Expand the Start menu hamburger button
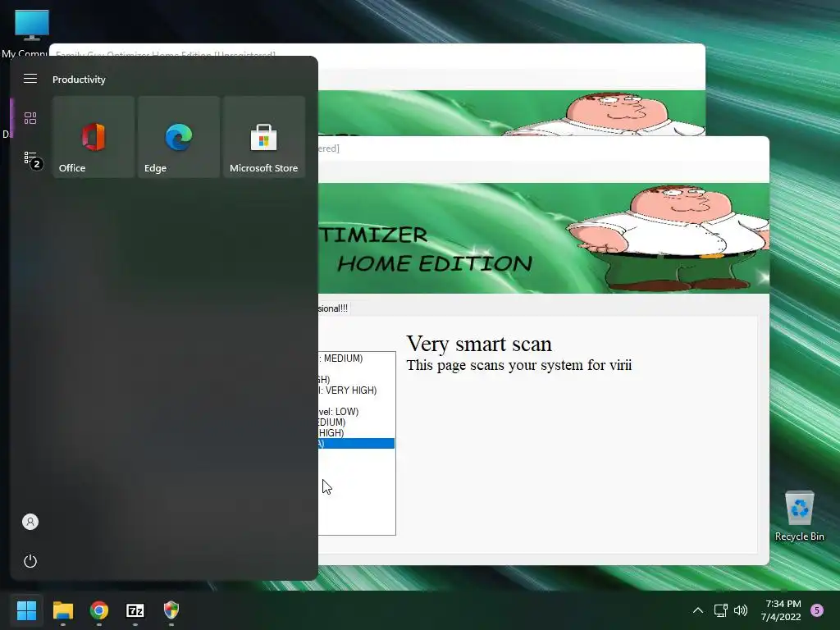This screenshot has width=840, height=630. coord(30,79)
